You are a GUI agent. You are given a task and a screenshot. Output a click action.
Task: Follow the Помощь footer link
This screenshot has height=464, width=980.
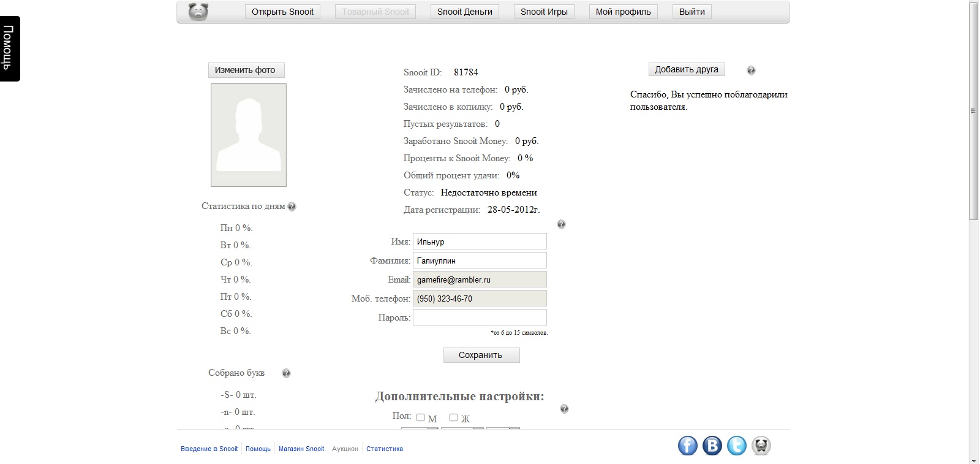tap(258, 449)
